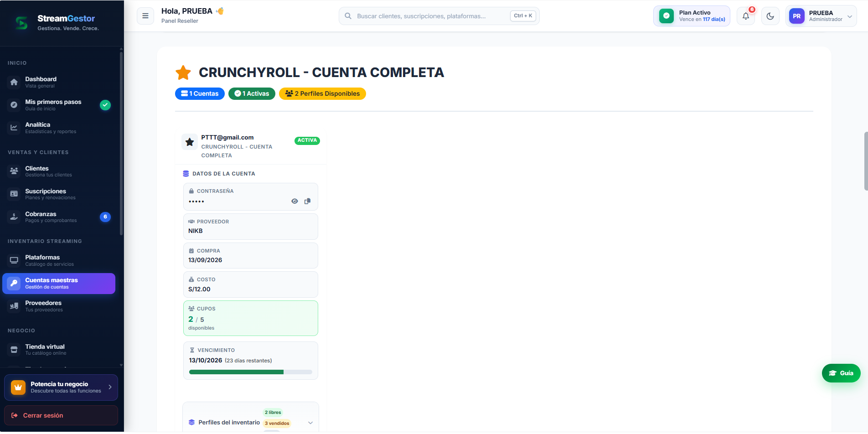Image resolution: width=868 pixels, height=434 pixels.
Task: Click the sidebar vertical scrollbar
Action: tap(121, 144)
